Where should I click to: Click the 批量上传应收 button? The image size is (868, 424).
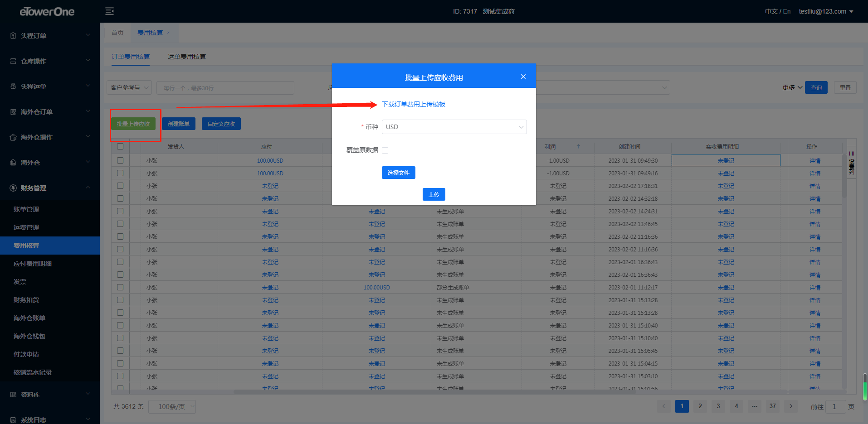tap(133, 124)
